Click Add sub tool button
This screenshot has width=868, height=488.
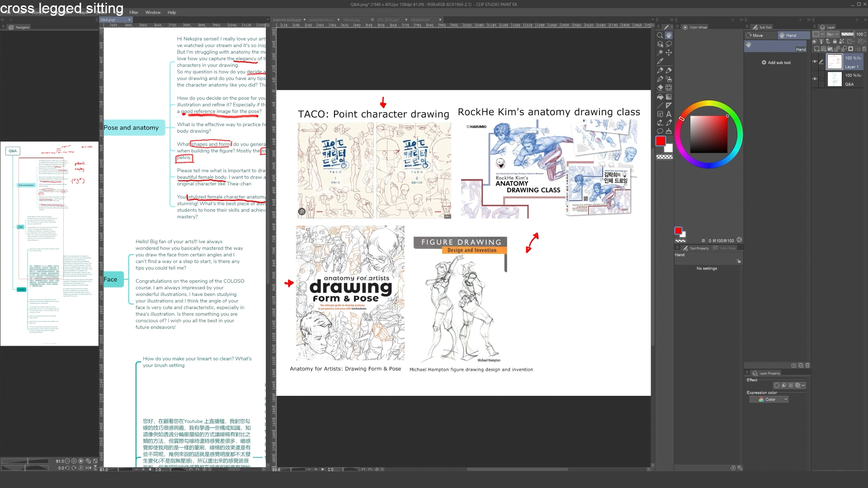[776, 63]
